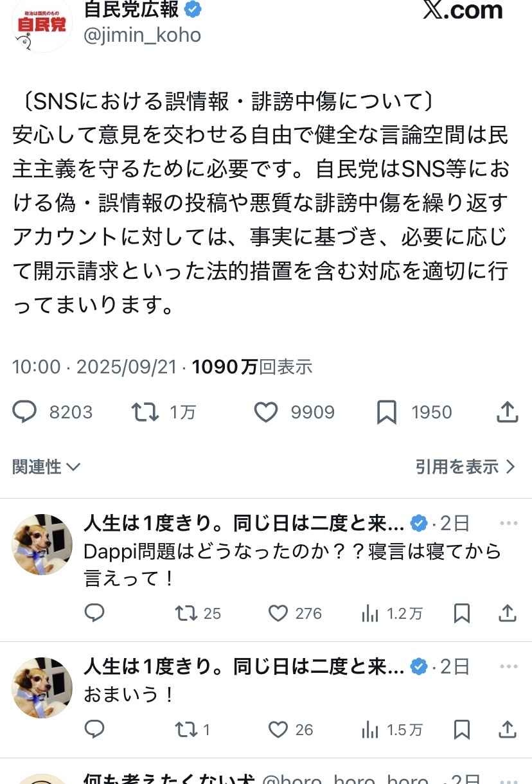Open more options for the おまいう！ reply
This screenshot has height=784, width=532.
[x=508, y=666]
